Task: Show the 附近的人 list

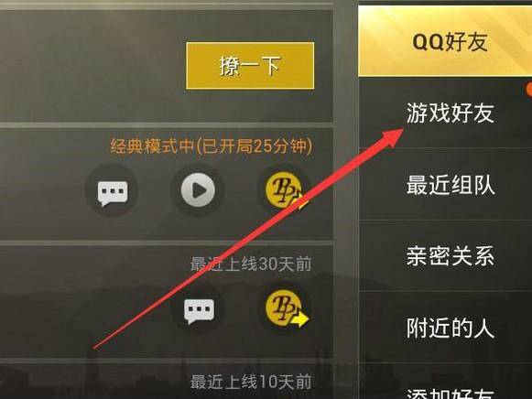Action: click(445, 328)
